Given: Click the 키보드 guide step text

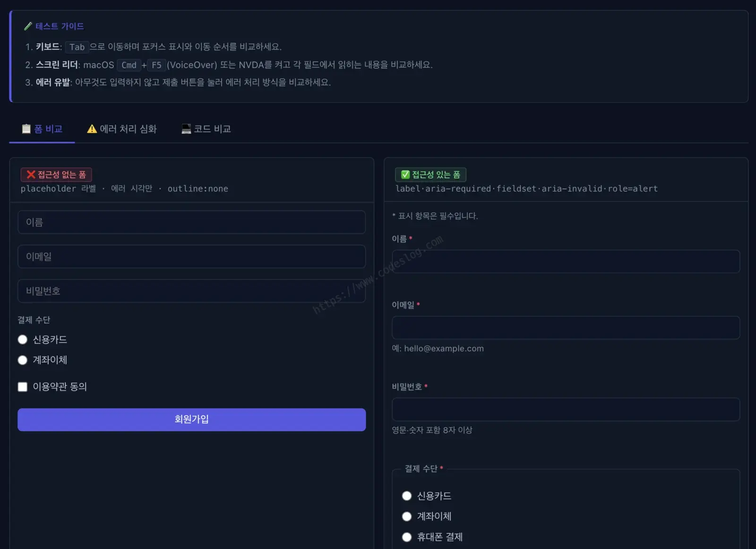Looking at the screenshot, I should pyautogui.click(x=159, y=47).
